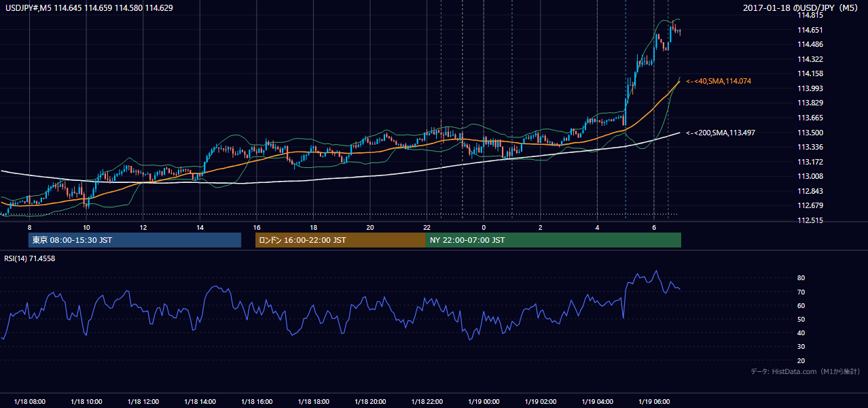Image resolution: width=868 pixels, height=408 pixels.
Task: Click the 1/18 10:00 time axis label
Action: [x=86, y=402]
